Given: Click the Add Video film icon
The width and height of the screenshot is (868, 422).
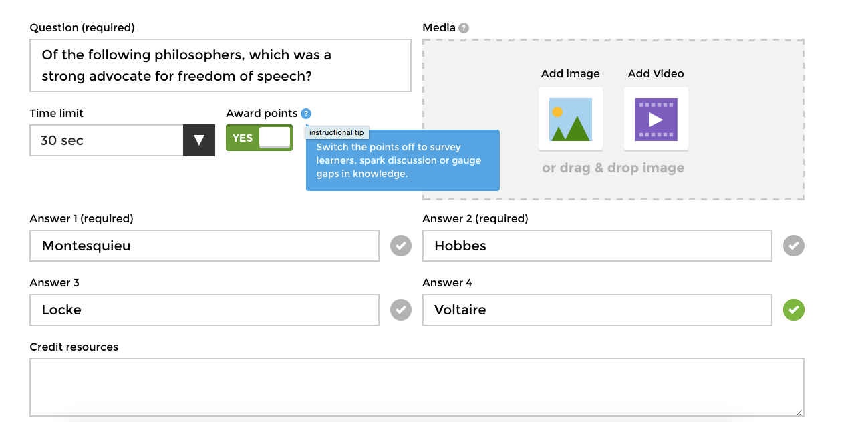Looking at the screenshot, I should tap(656, 119).
